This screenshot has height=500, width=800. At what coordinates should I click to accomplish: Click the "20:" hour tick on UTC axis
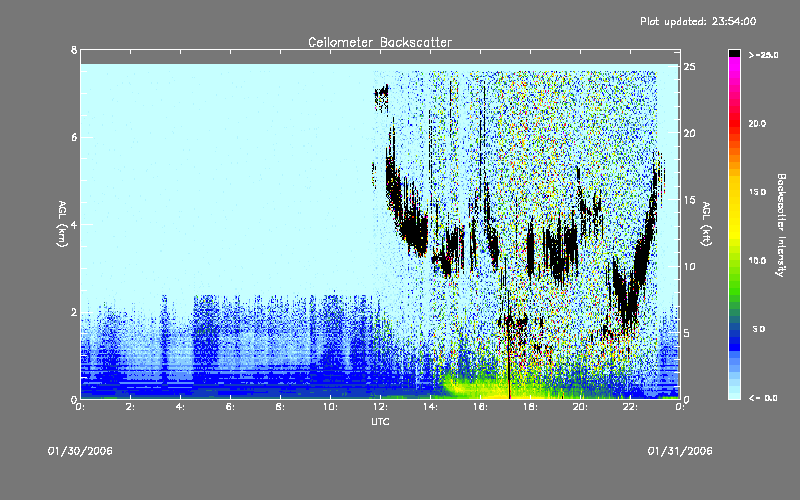(x=580, y=407)
